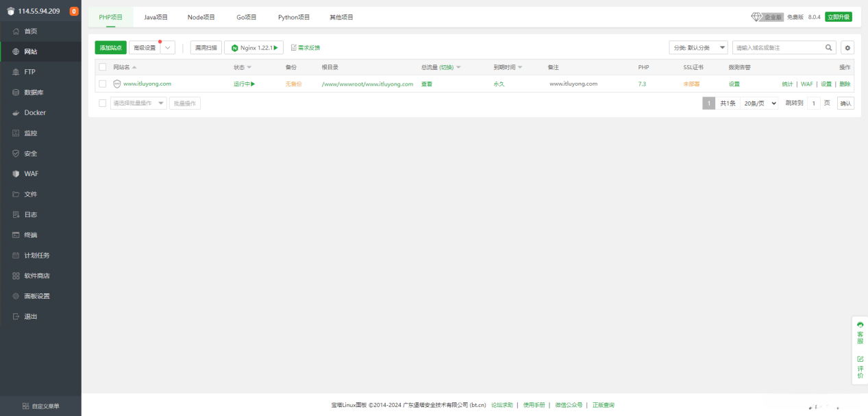Open the FTP sidebar icon

click(16, 72)
